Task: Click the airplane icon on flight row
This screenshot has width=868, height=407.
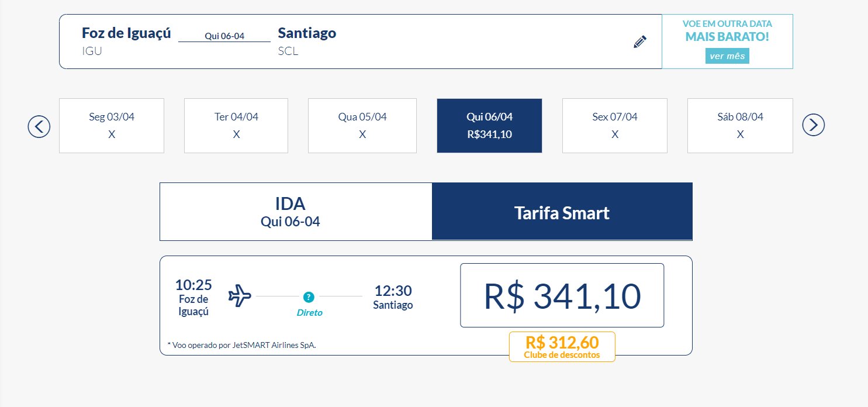Action: (240, 296)
